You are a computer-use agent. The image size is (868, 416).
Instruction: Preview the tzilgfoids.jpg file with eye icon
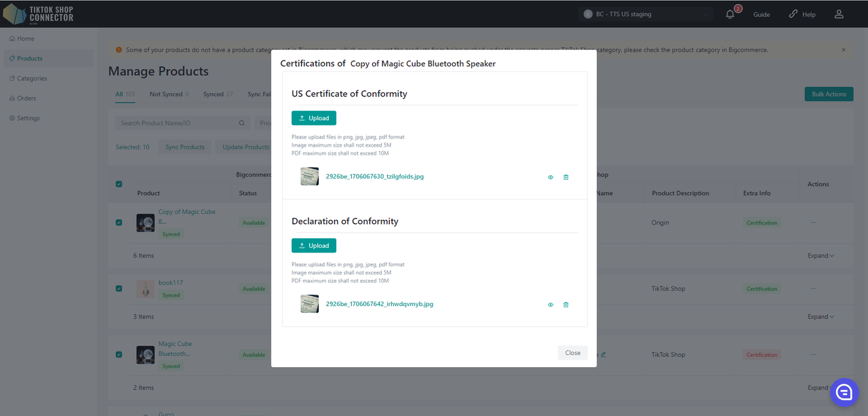tap(551, 177)
